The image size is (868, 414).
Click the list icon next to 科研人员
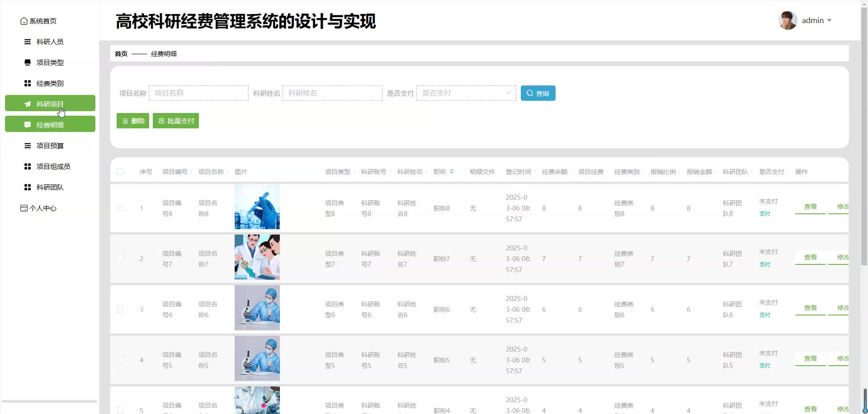coord(28,42)
